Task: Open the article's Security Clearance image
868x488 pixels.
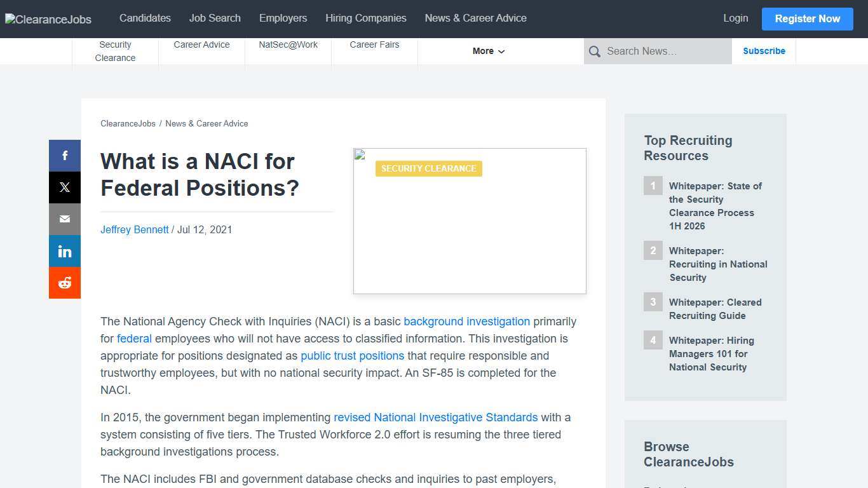Action: pyautogui.click(x=470, y=220)
